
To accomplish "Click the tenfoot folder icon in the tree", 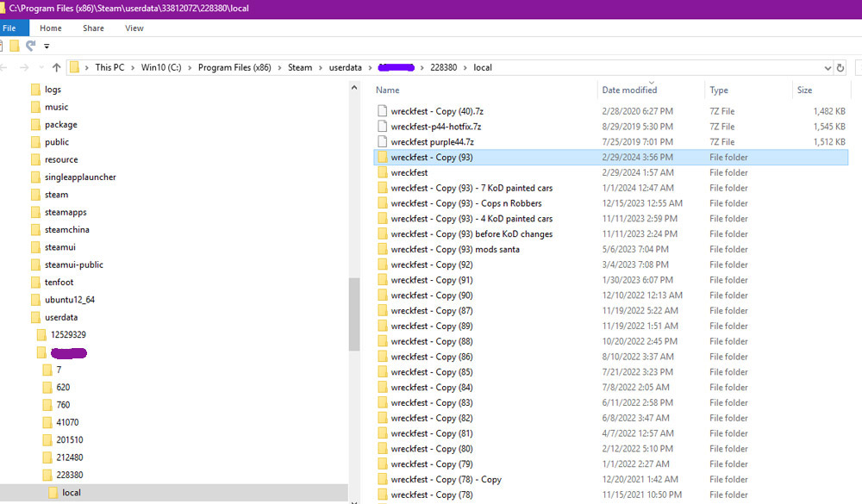I will [35, 282].
